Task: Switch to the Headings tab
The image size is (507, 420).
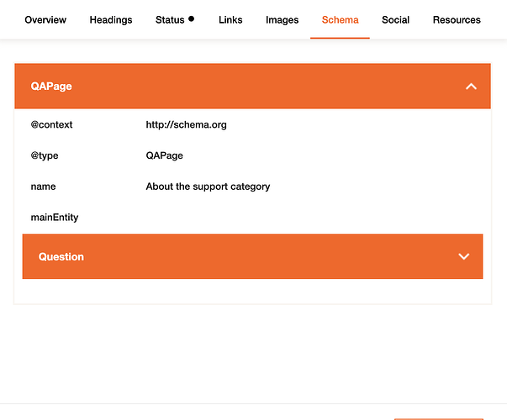Action: pos(111,20)
